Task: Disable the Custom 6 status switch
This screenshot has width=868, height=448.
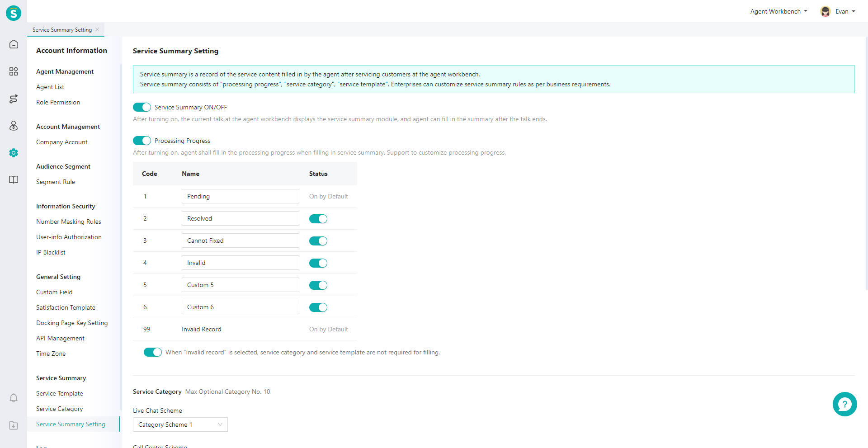Action: (318, 307)
